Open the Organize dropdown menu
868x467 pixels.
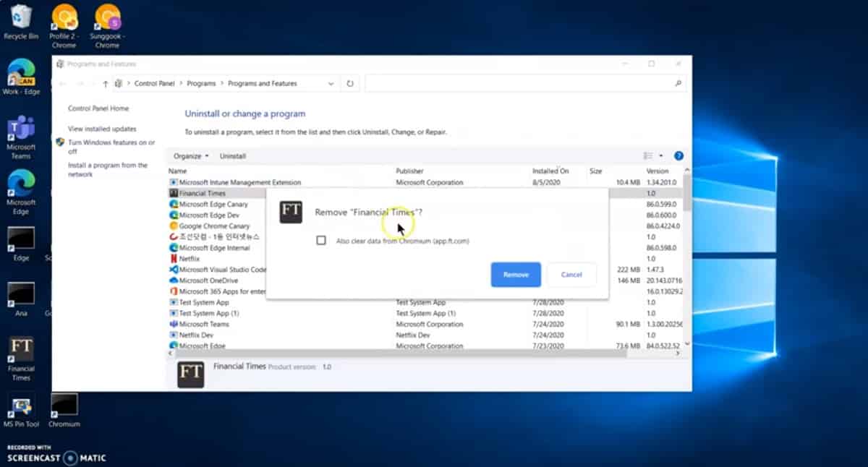coord(191,156)
